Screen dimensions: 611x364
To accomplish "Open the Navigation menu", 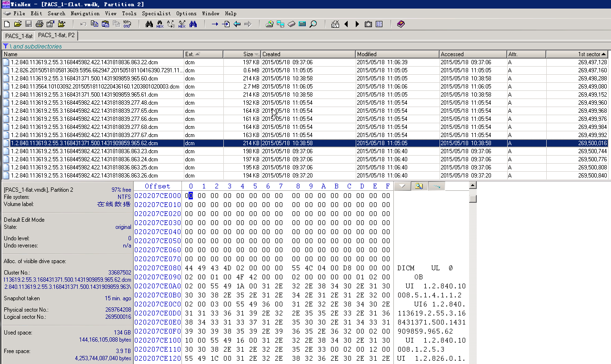I will (x=85, y=13).
